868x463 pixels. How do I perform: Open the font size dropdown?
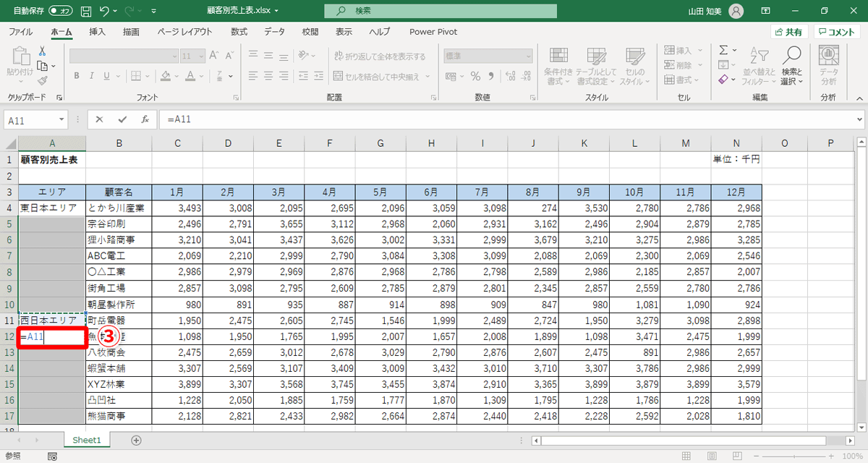pyautogui.click(x=202, y=56)
